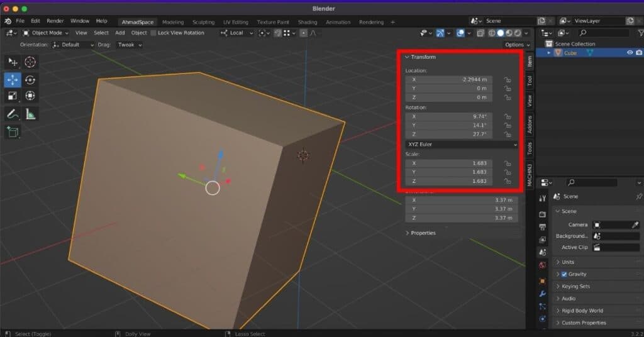Activate the Rotate tool
The width and height of the screenshot is (644, 337).
coord(30,80)
